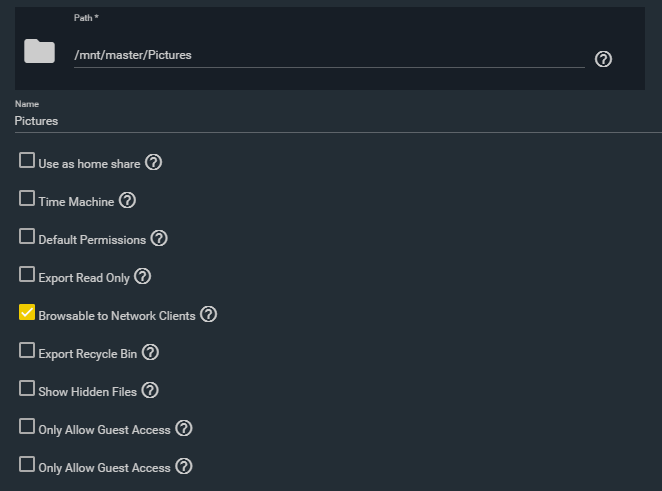Enable Use as home share checkbox
This screenshot has height=491, width=662.
27,160
